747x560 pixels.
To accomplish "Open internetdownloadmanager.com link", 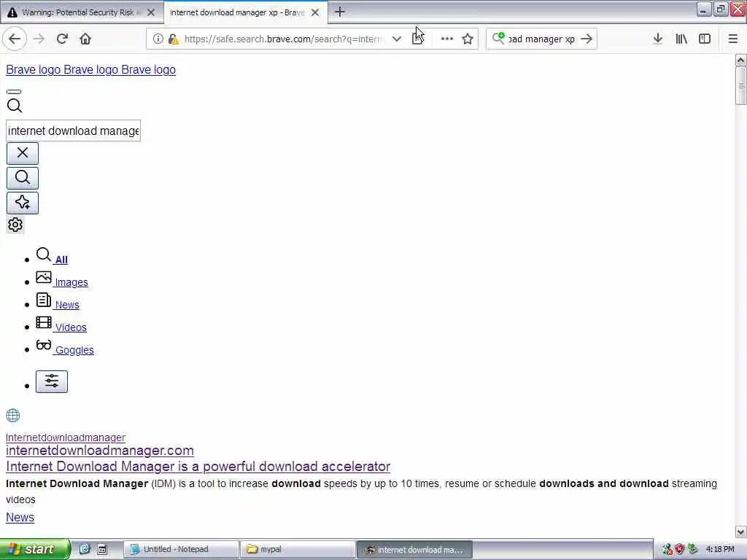I will point(99,451).
